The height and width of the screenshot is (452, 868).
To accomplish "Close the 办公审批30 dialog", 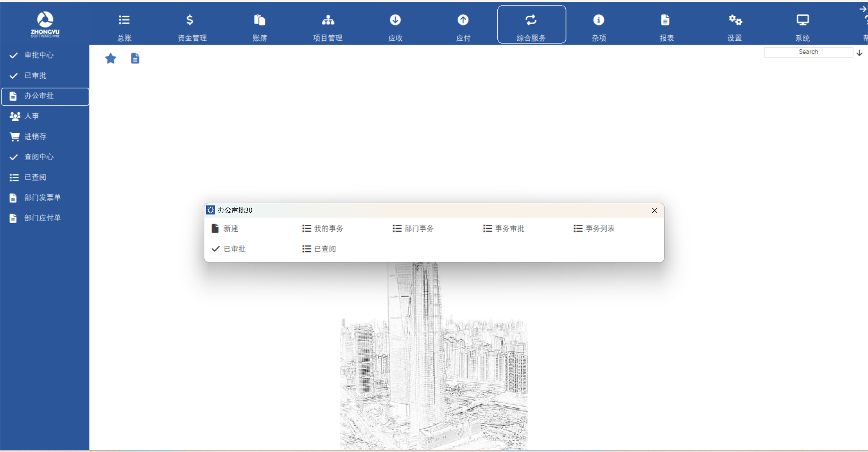I will (x=654, y=210).
